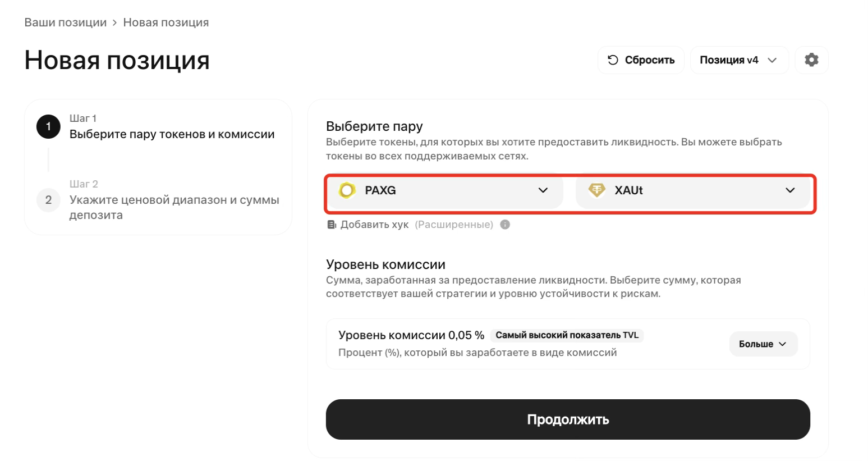The width and height of the screenshot is (868, 461).
Task: Click the Новая позиция breadcrumb item
Action: pyautogui.click(x=166, y=22)
